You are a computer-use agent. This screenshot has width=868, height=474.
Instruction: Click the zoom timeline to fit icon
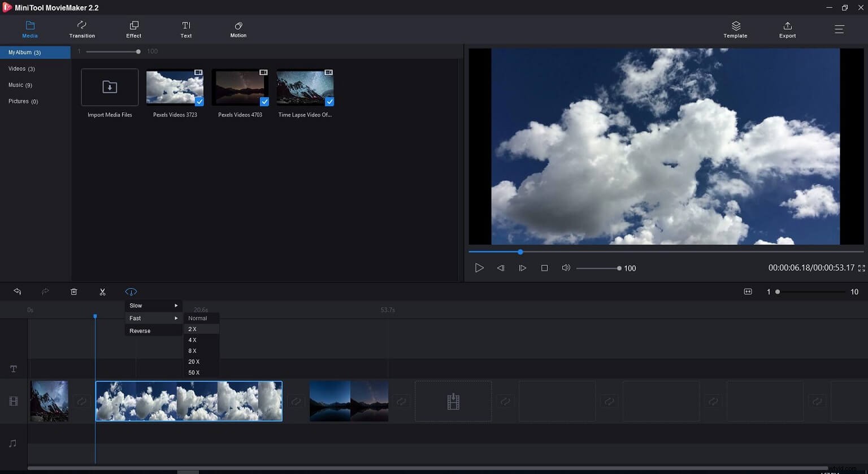pos(748,292)
